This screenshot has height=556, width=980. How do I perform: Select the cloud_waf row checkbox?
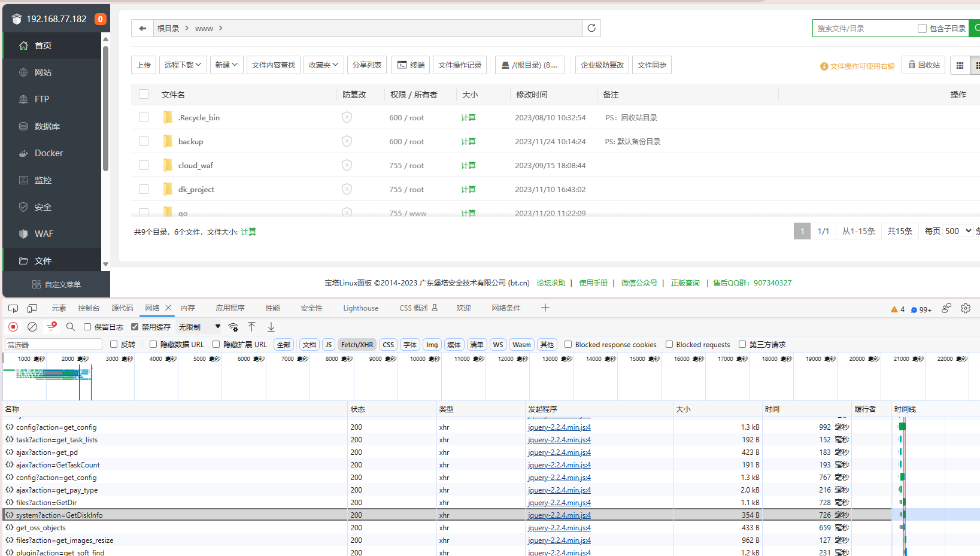tap(144, 165)
